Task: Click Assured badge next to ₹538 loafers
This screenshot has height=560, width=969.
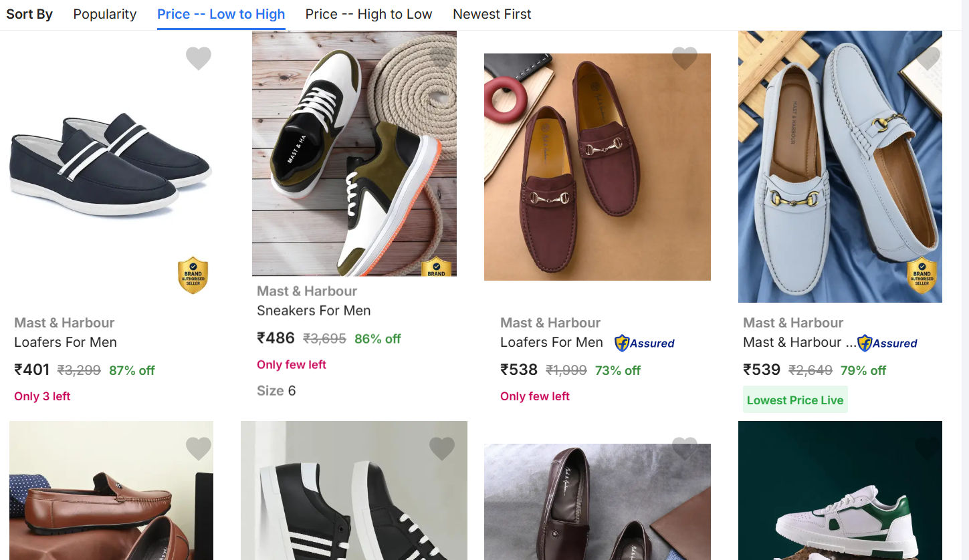Action: [645, 343]
